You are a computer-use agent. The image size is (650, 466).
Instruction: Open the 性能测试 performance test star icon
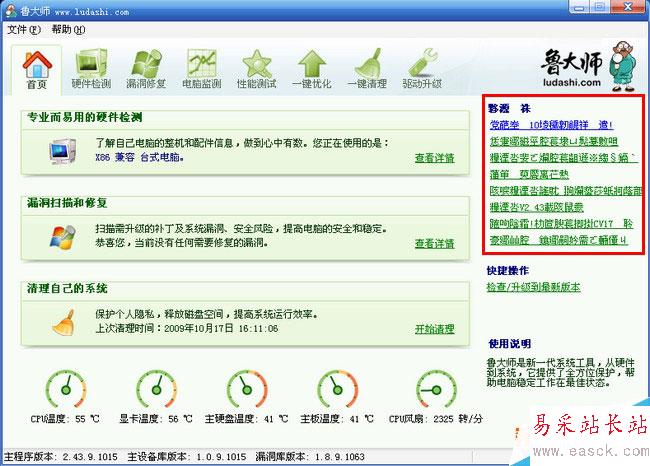pyautogui.click(x=257, y=63)
